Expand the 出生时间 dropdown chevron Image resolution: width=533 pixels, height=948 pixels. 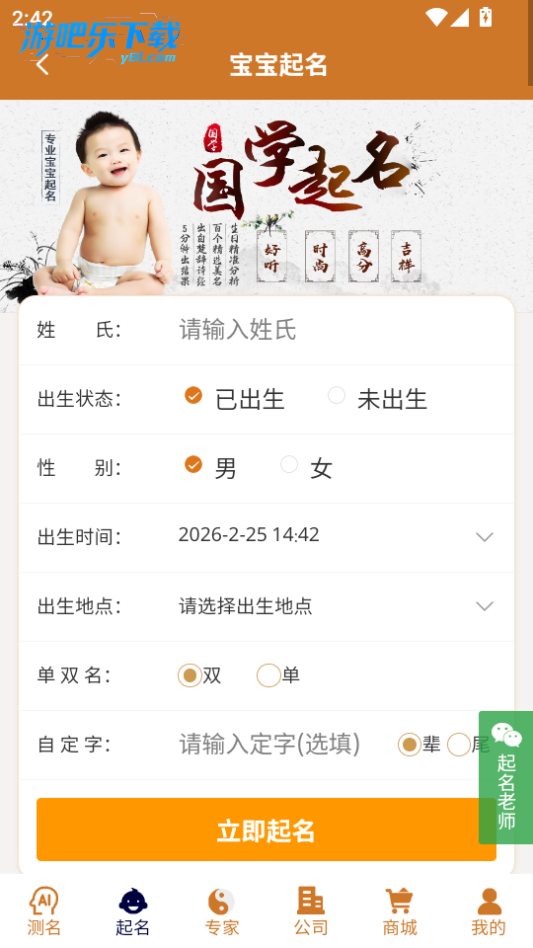click(x=485, y=537)
